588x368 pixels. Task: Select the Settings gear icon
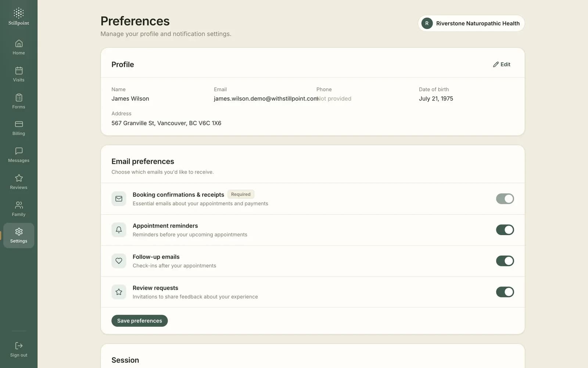point(19,231)
